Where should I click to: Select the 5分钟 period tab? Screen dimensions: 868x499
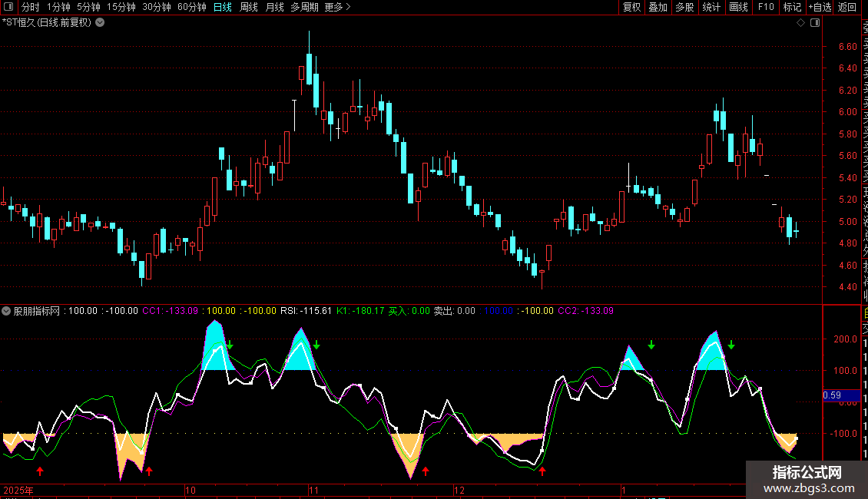click(x=88, y=7)
